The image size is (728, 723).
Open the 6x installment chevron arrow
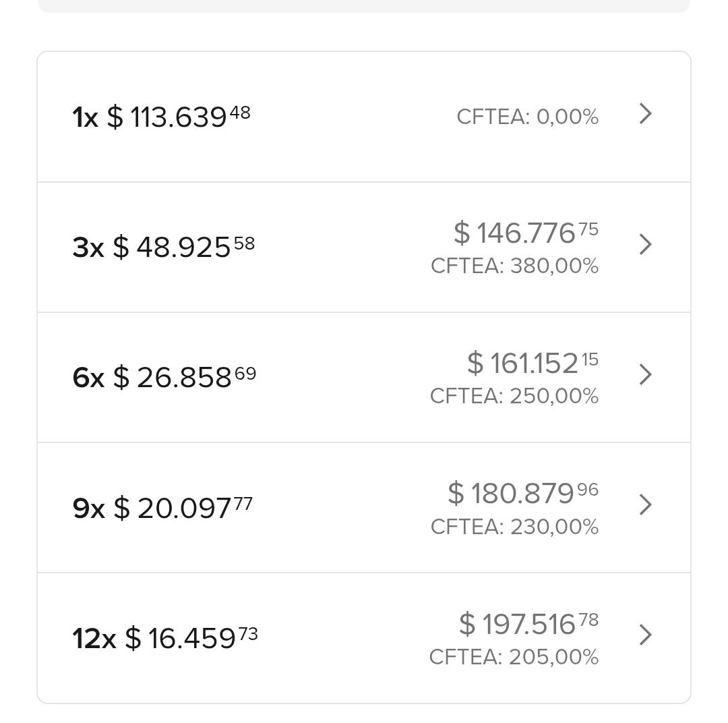[x=645, y=374]
